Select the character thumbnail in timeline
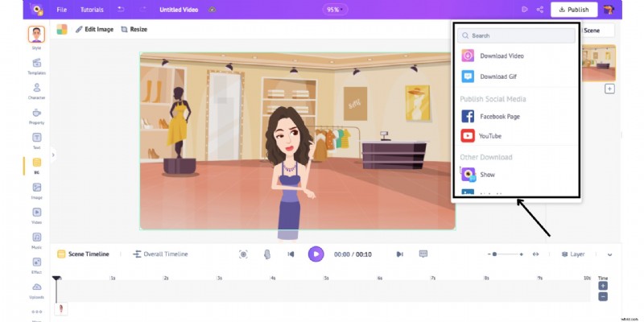644x322 pixels. coord(61,308)
